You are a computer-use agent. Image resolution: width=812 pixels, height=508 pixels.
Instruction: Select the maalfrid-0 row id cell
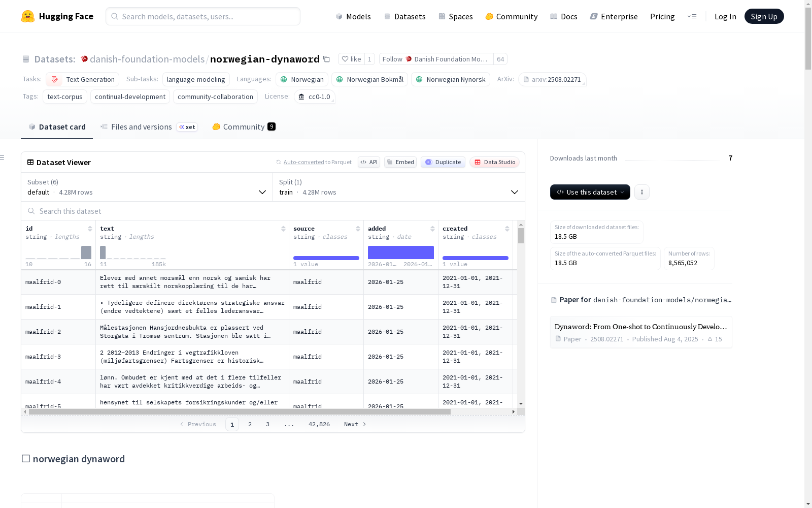(x=58, y=282)
